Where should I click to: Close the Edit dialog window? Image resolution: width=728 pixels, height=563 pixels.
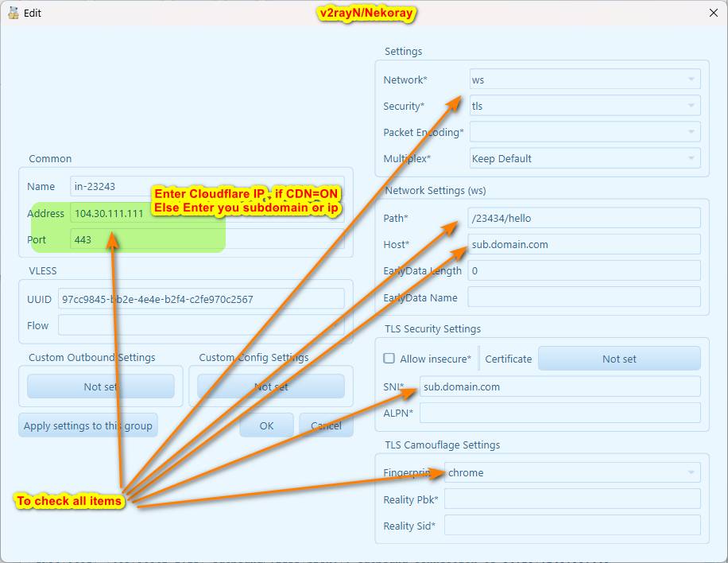(x=714, y=13)
